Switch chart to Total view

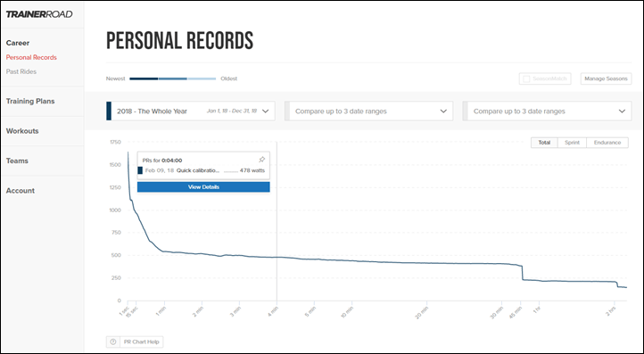coord(544,143)
